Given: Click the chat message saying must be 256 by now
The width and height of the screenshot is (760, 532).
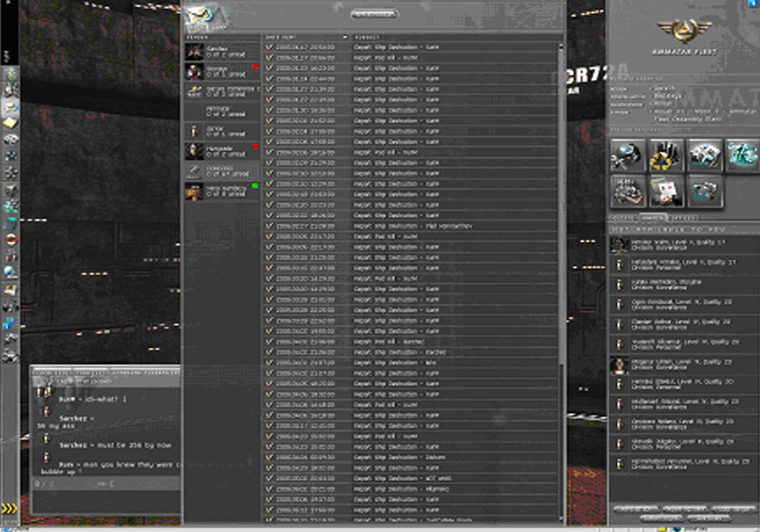Looking at the screenshot, I should coord(115,444).
